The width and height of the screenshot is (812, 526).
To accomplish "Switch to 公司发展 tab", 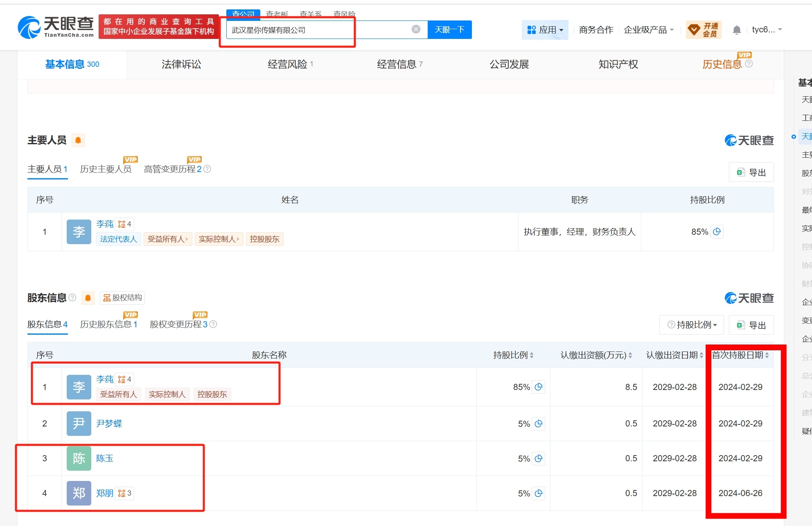I will pyautogui.click(x=509, y=64).
